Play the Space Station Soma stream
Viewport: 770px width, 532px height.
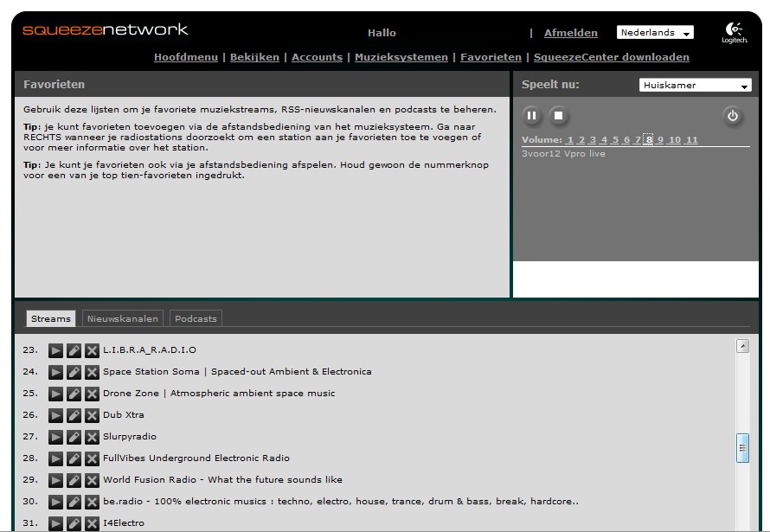(55, 372)
